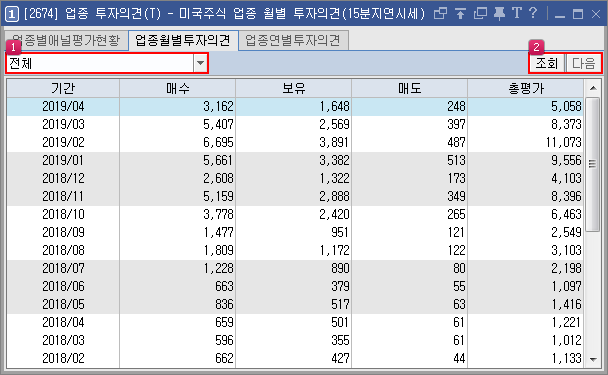The image size is (608, 375).
Task: Expand the 전체 sector dropdown arrow
Action: pos(200,63)
